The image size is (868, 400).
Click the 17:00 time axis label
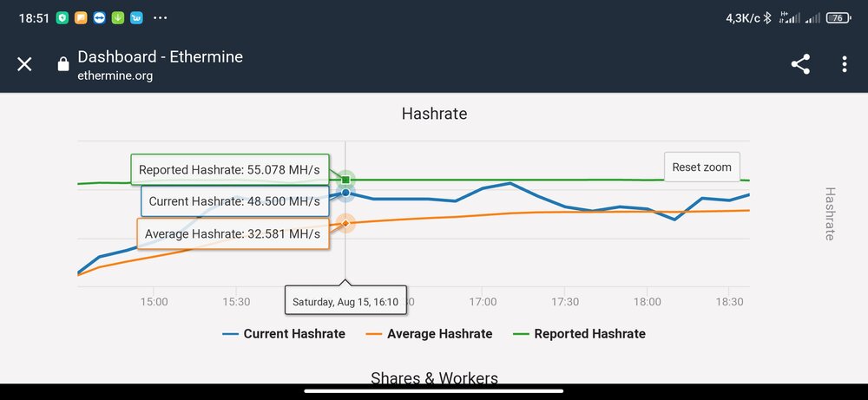(x=483, y=302)
